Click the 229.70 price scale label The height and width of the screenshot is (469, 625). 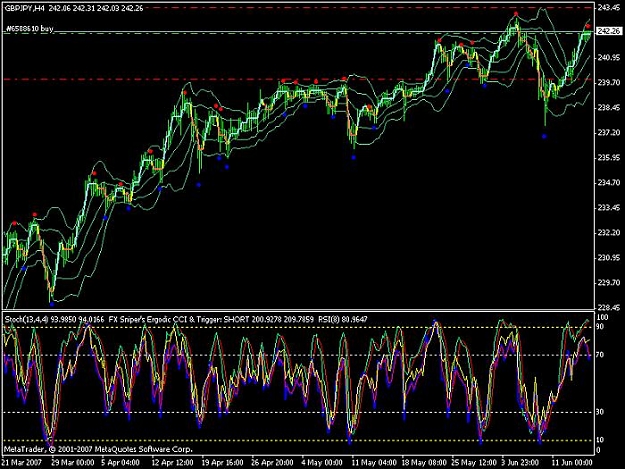pyautogui.click(x=609, y=283)
